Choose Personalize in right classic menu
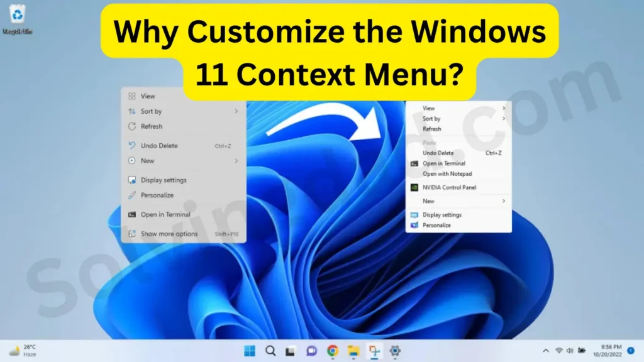The image size is (644, 362). coord(458,226)
